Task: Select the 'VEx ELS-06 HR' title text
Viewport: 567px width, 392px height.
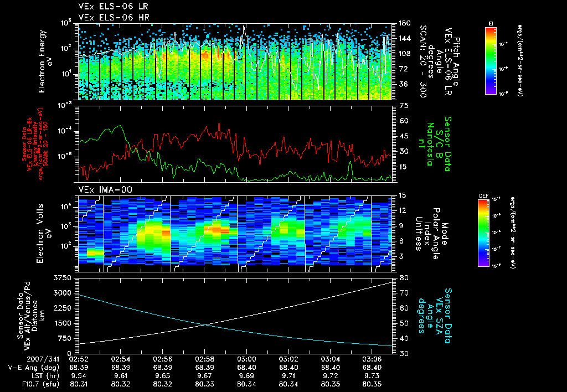Action: tap(114, 17)
